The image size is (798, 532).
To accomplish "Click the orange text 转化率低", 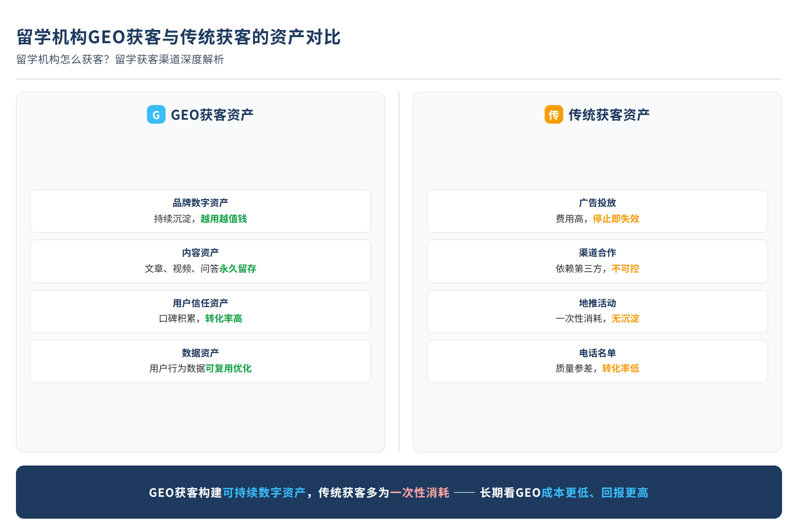I will pos(621,368).
